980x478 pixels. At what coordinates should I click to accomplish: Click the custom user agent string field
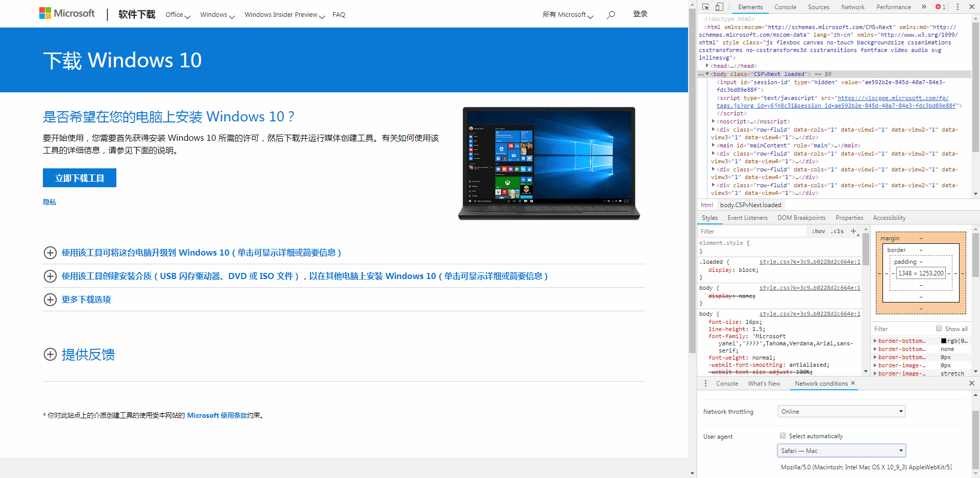tap(866, 467)
